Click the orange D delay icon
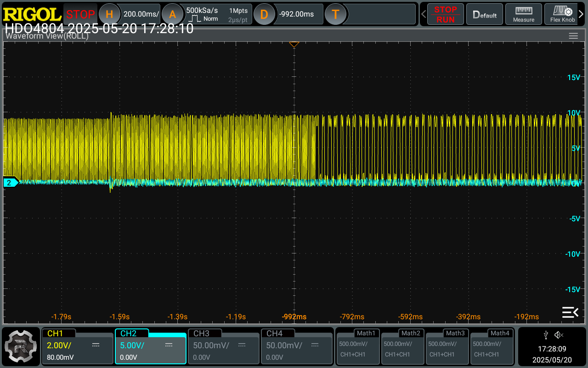This screenshot has height=368, width=588. (x=264, y=14)
